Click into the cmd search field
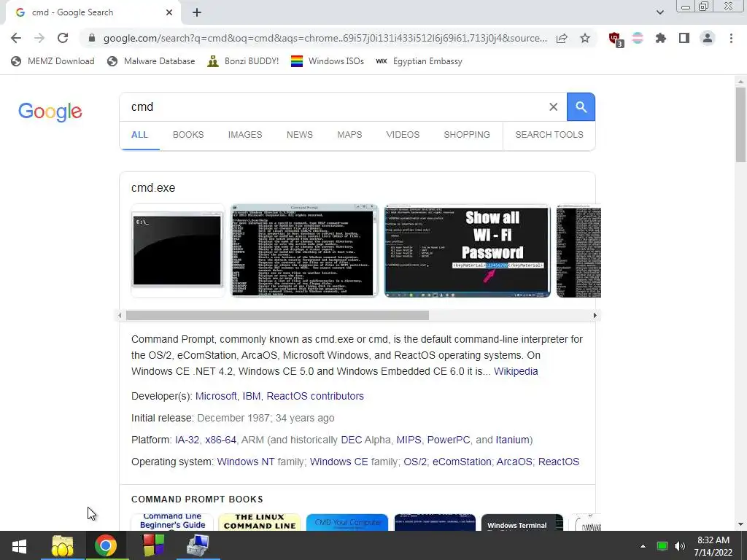 click(x=333, y=106)
